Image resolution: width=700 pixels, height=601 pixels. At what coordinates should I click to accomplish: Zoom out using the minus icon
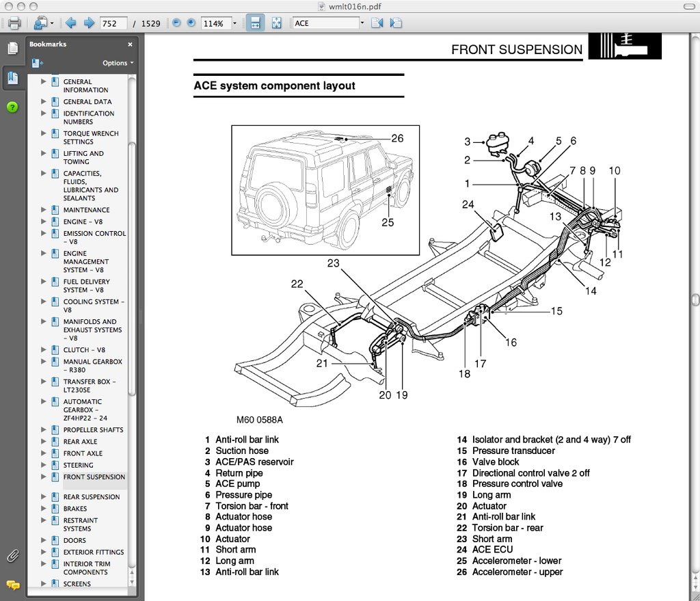[x=176, y=23]
